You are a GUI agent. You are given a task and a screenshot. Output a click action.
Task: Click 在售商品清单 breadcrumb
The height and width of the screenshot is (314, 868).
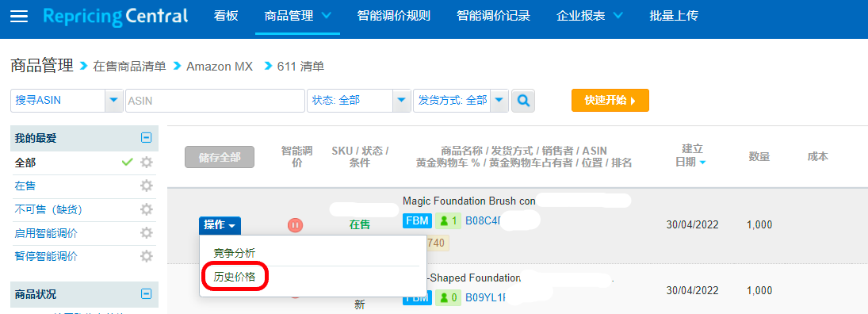(x=129, y=67)
